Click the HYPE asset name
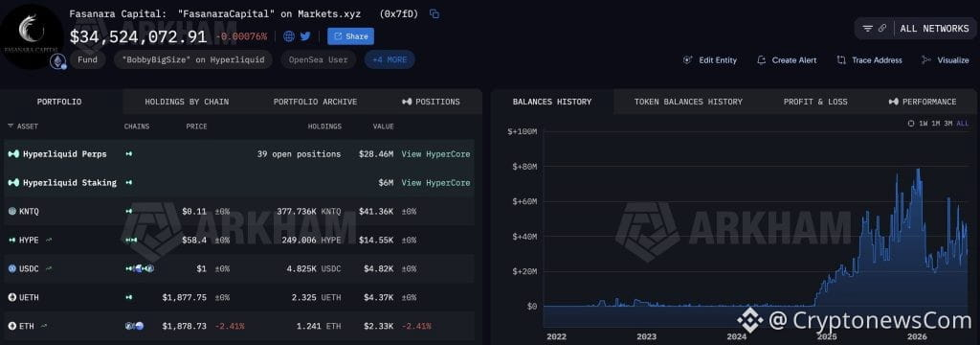This screenshot has width=980, height=345. tap(29, 241)
